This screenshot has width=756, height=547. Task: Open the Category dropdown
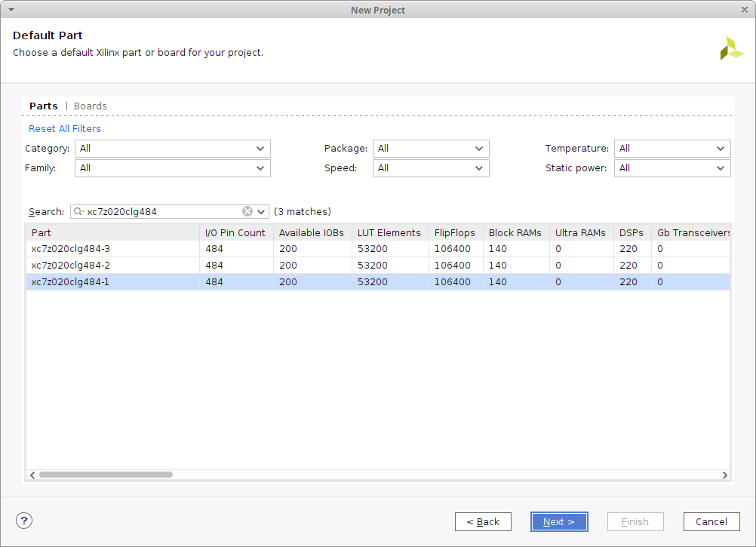pyautogui.click(x=172, y=149)
